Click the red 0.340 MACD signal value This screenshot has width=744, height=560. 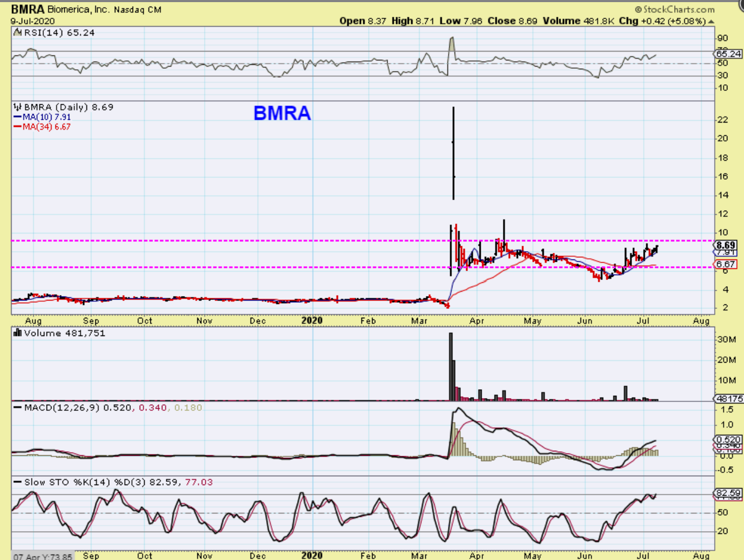[153, 408]
